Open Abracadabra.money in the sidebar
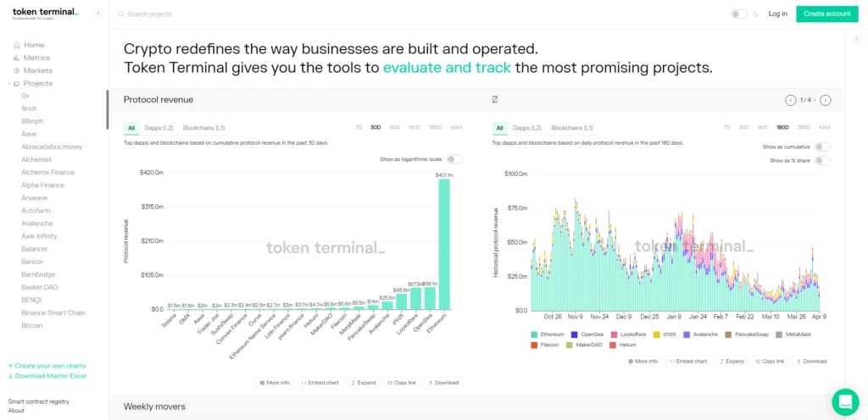 [x=52, y=147]
